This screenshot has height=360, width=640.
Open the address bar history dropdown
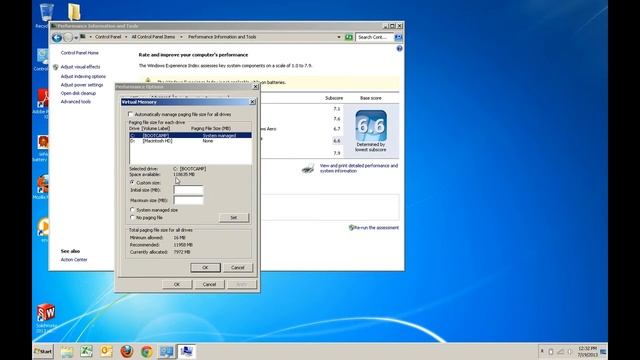click(339, 37)
